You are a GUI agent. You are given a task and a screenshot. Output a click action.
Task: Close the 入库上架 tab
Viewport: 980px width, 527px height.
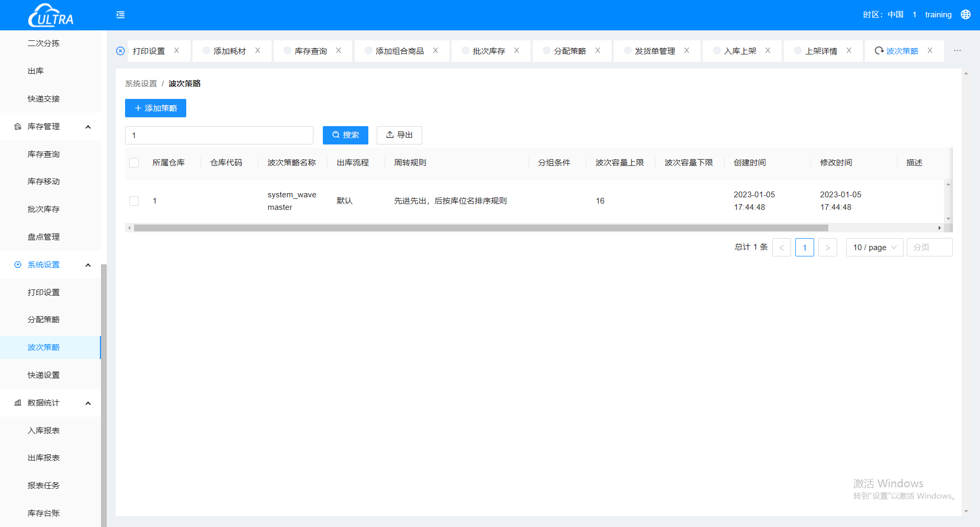point(768,51)
